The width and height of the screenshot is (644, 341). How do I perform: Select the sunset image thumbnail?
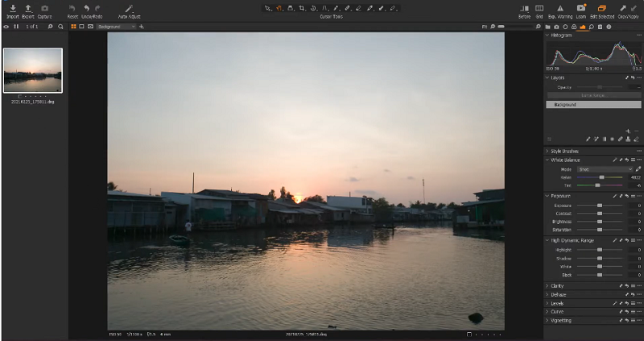pos(33,70)
